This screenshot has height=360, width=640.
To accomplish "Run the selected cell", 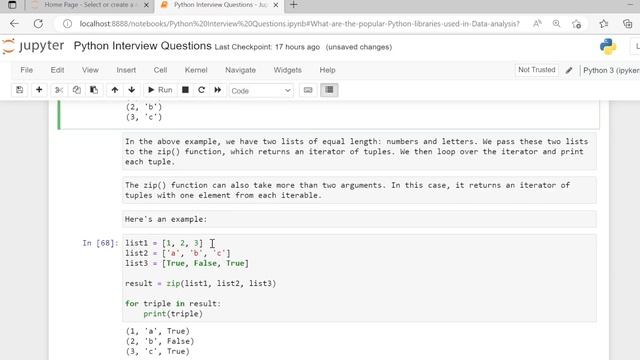I will [160, 90].
